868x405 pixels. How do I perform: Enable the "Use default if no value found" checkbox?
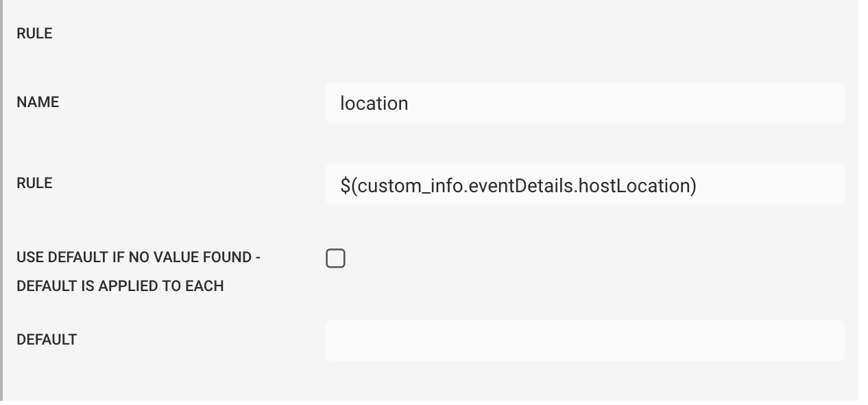pos(335,259)
